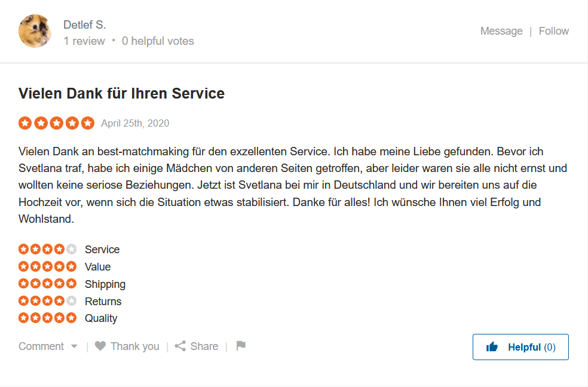The height and width of the screenshot is (387, 588).
Task: Click the grey fifth star beside Service
Action: 72,249
